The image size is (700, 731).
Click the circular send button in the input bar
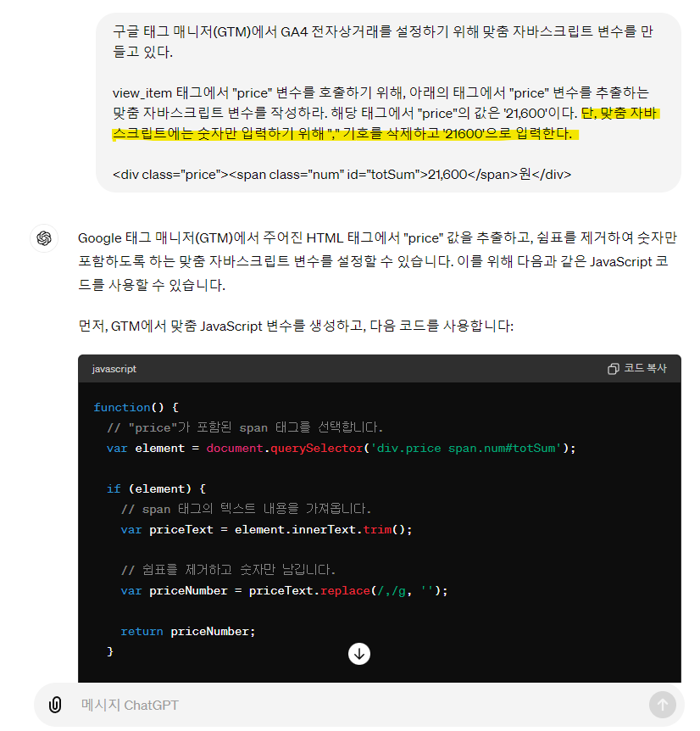[x=662, y=704]
